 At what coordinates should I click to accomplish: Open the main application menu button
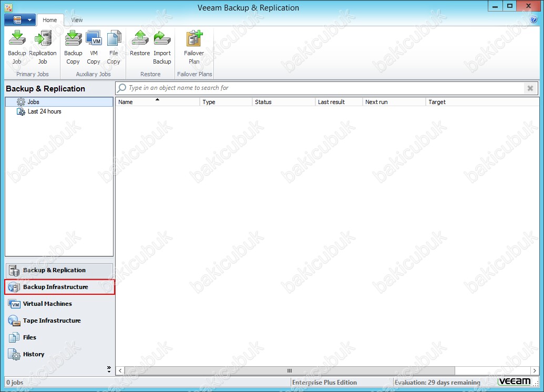20,20
